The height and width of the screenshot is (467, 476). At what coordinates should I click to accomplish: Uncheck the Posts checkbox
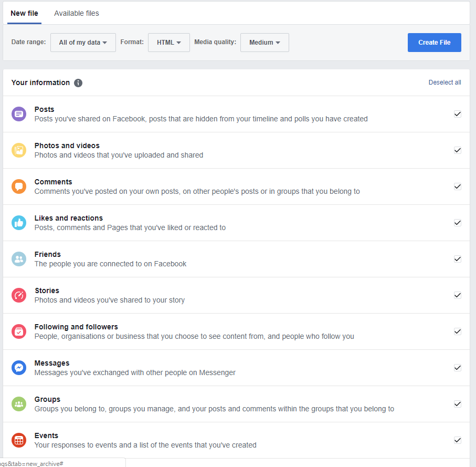click(x=458, y=114)
